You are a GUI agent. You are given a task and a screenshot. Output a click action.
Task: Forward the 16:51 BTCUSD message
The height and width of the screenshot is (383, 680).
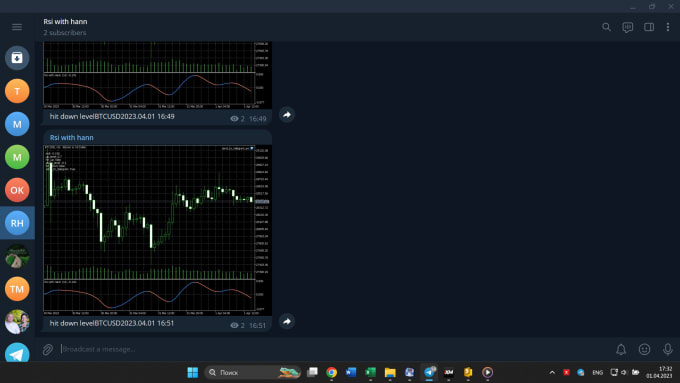[x=287, y=321]
